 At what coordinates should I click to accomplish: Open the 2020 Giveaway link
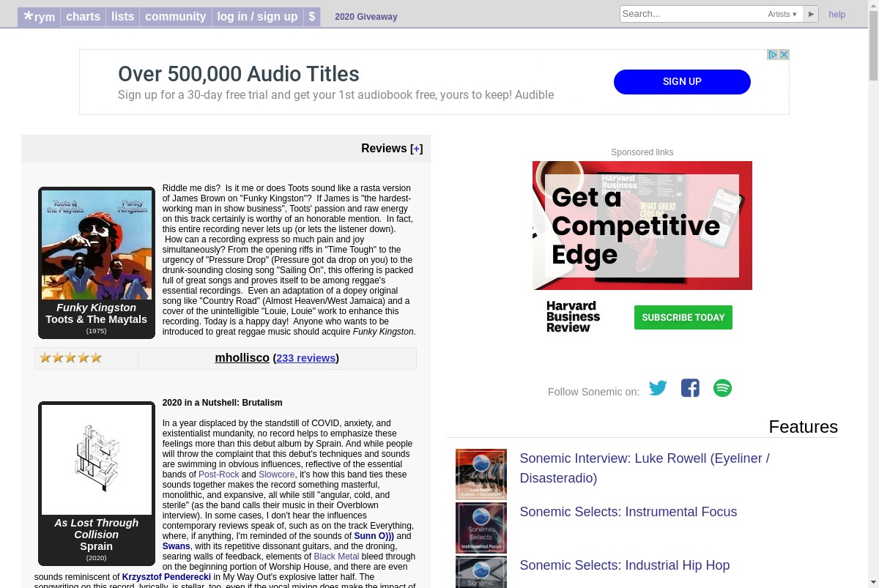[366, 17]
